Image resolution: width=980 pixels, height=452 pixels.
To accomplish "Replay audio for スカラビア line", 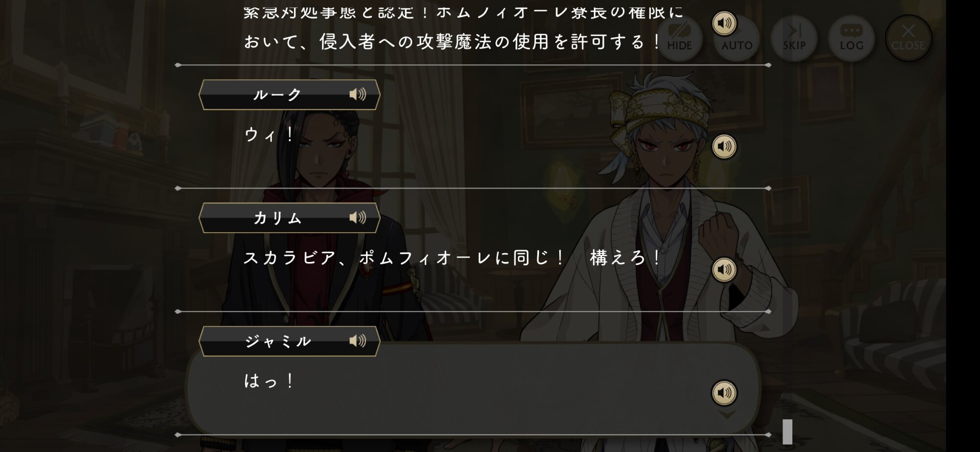I will pos(724,270).
